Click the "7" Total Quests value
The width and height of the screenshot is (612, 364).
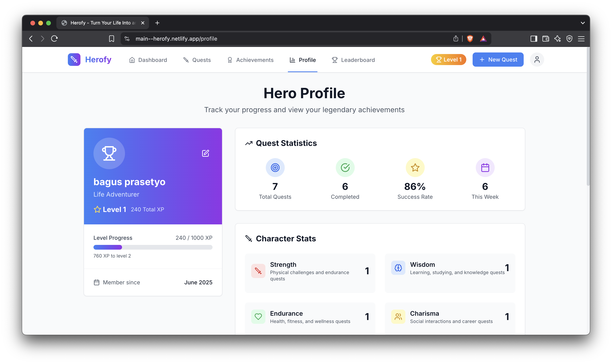[x=275, y=186]
